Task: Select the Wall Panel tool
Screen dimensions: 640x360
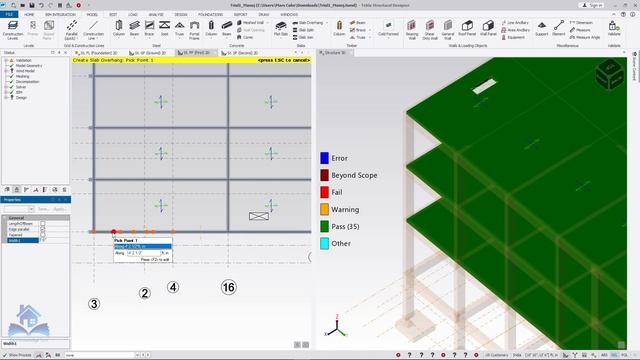Action: point(488,29)
